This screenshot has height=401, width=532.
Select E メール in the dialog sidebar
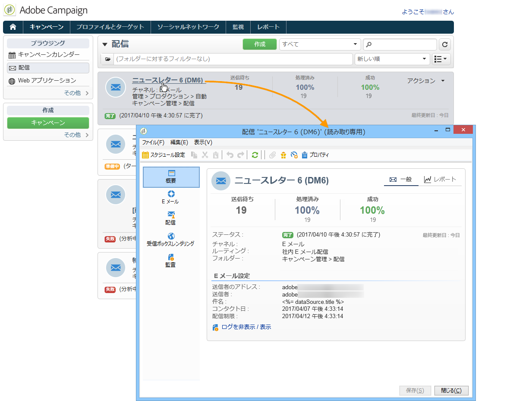coord(171,198)
